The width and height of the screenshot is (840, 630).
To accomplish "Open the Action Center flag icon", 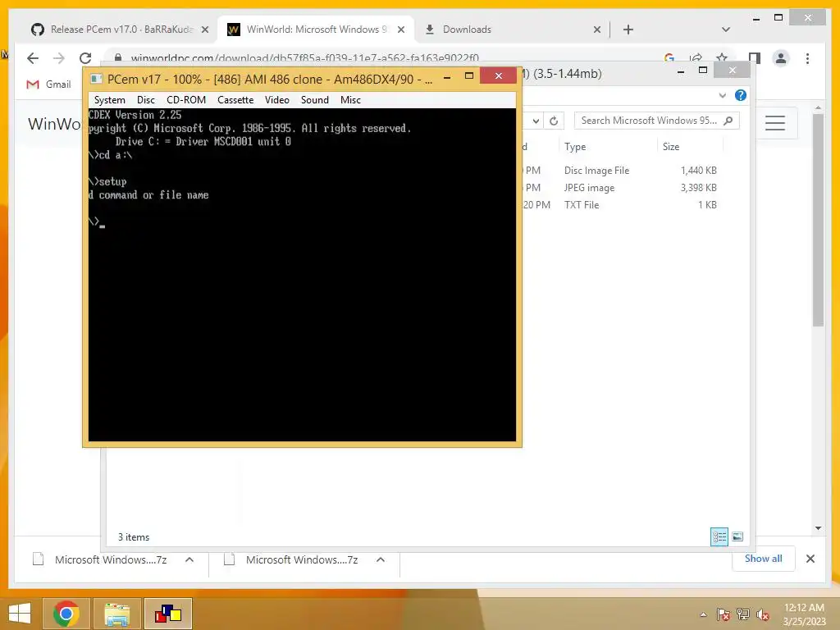I will (723, 614).
